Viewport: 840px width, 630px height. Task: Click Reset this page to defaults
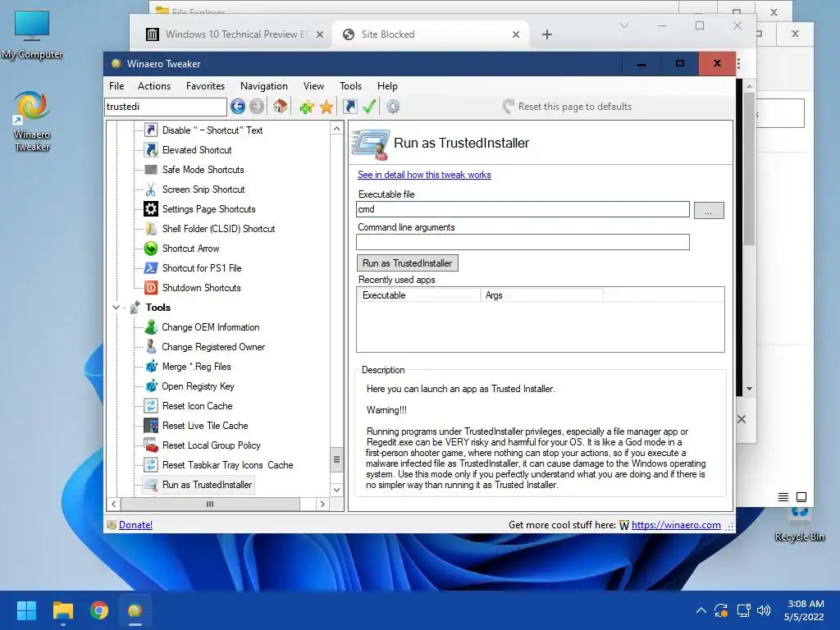[x=568, y=107]
